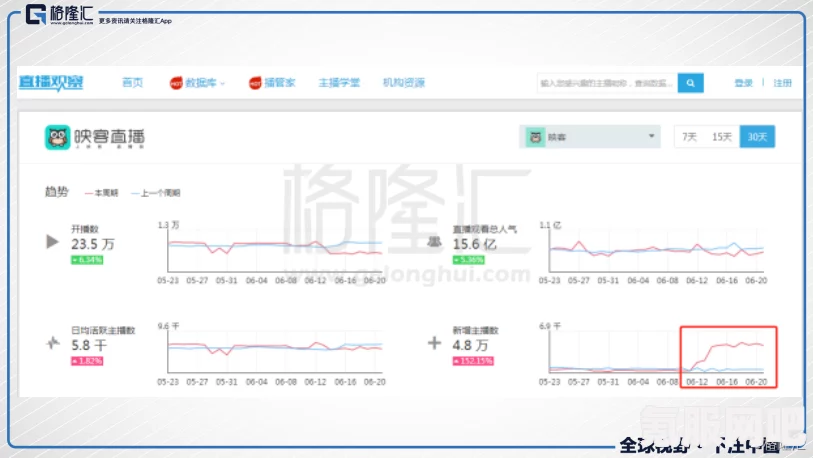This screenshot has height=458, width=813.
Task: Expand the 映客 platform selector dropdown
Action: click(590, 137)
